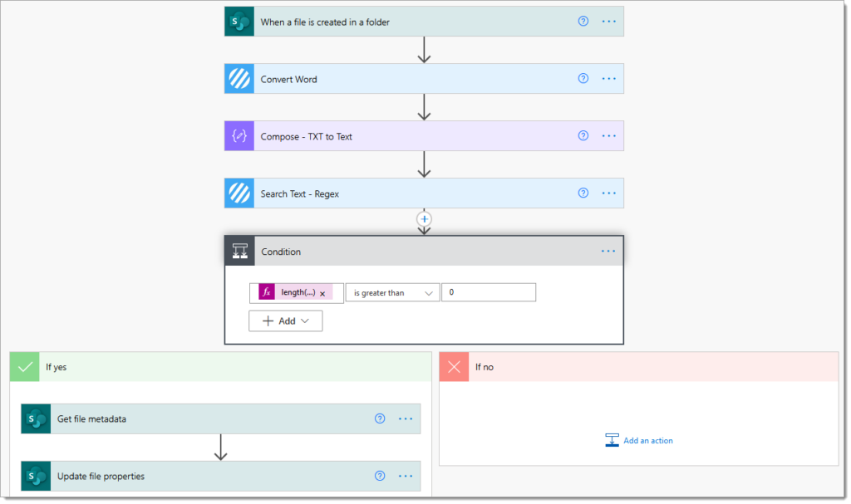Add an action in the If no branch
Viewport: 851px width, 504px height.
click(x=639, y=441)
